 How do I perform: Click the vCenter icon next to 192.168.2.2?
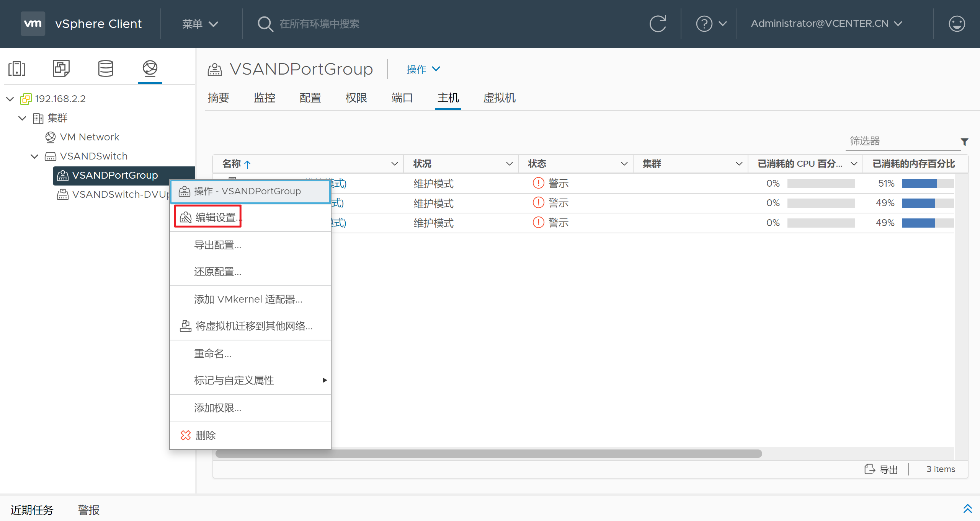26,99
